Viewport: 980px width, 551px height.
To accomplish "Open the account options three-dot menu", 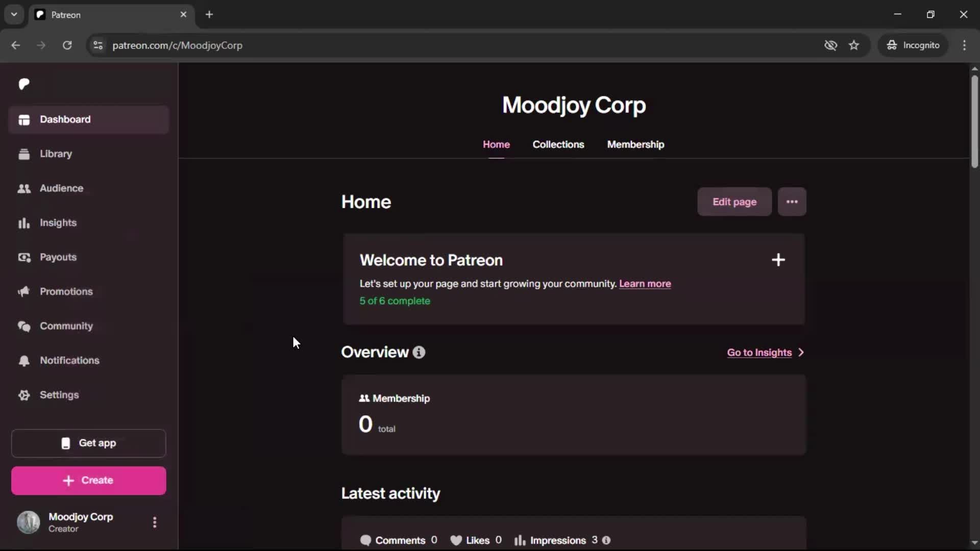I will pos(155,522).
